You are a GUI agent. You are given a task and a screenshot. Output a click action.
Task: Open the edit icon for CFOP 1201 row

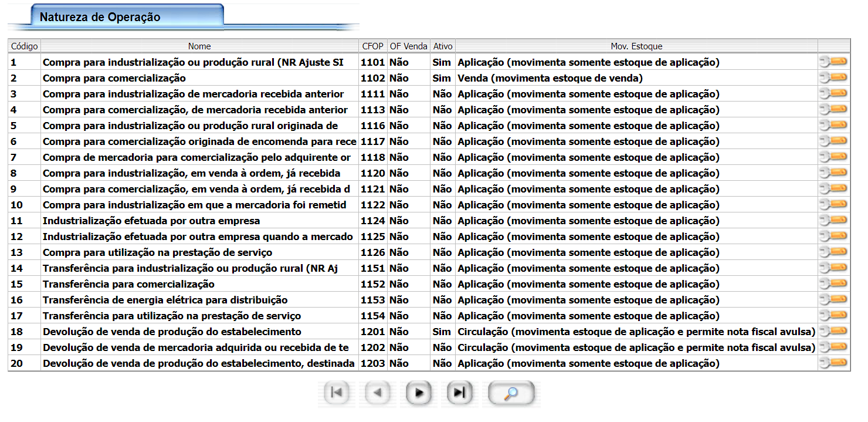click(x=833, y=331)
